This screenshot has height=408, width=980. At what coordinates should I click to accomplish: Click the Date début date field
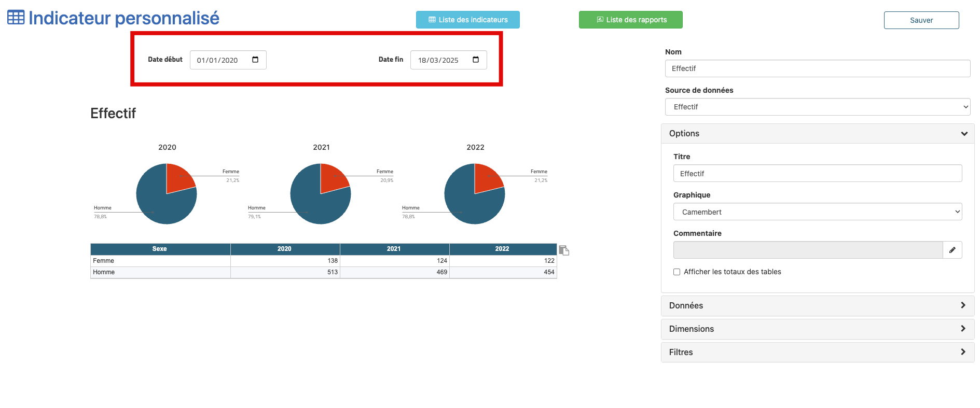[x=228, y=60]
